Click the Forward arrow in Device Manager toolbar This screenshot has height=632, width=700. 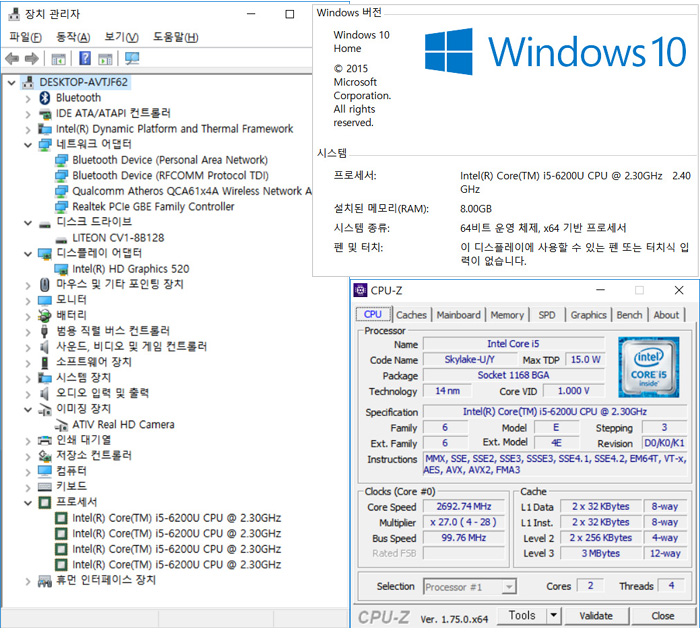[x=32, y=58]
